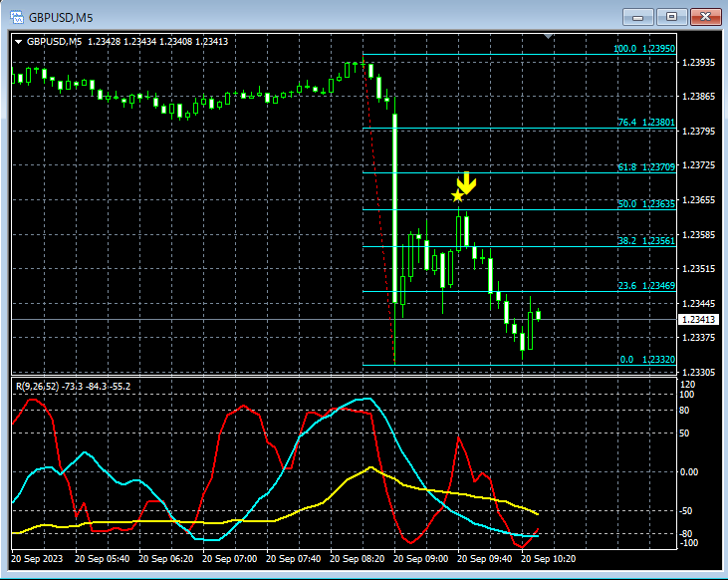Screen dimensions: 728x580
Task: Click the indicator scale value 0.00
Action: [x=688, y=472]
